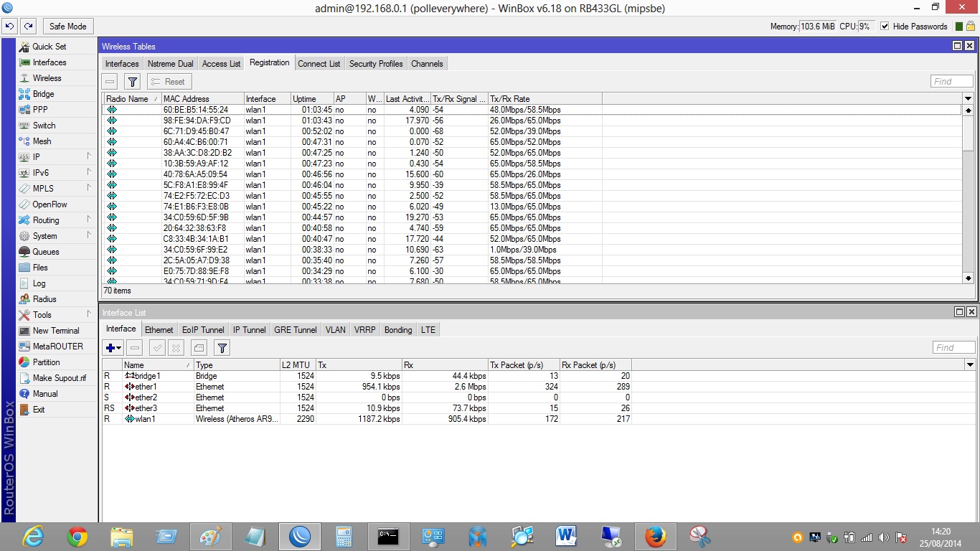The image size is (980, 551).
Task: Select the wlan1 interface row
Action: (x=145, y=419)
